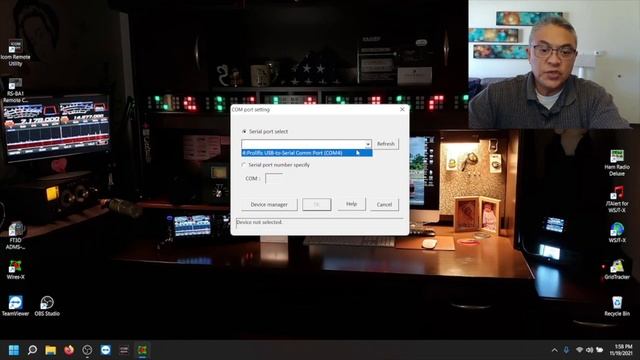
Task: Launch OBS Studio desktop icon
Action: (x=47, y=306)
